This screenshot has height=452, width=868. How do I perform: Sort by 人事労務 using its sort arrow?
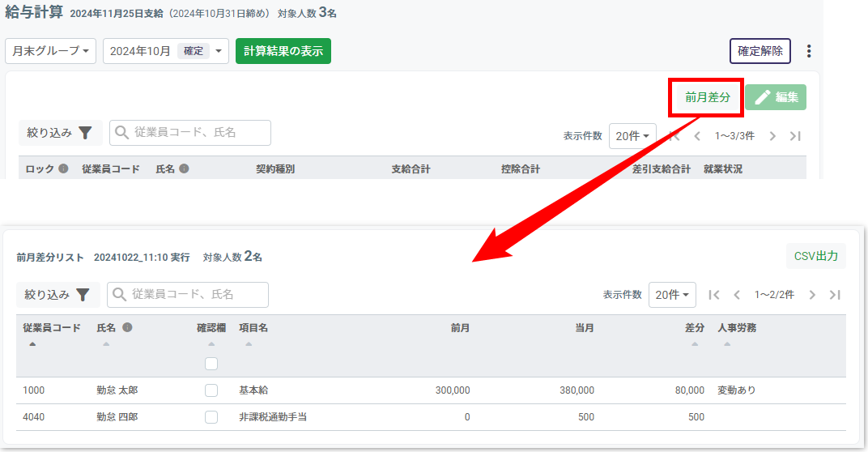(x=727, y=344)
